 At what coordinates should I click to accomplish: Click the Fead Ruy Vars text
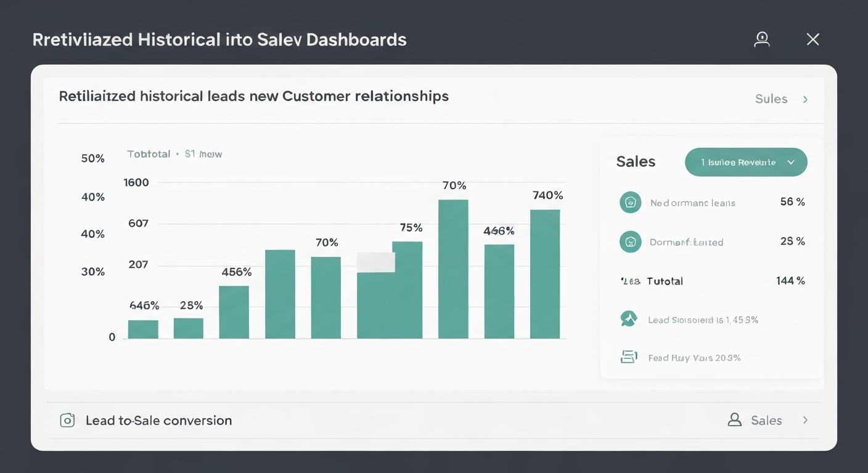click(694, 358)
